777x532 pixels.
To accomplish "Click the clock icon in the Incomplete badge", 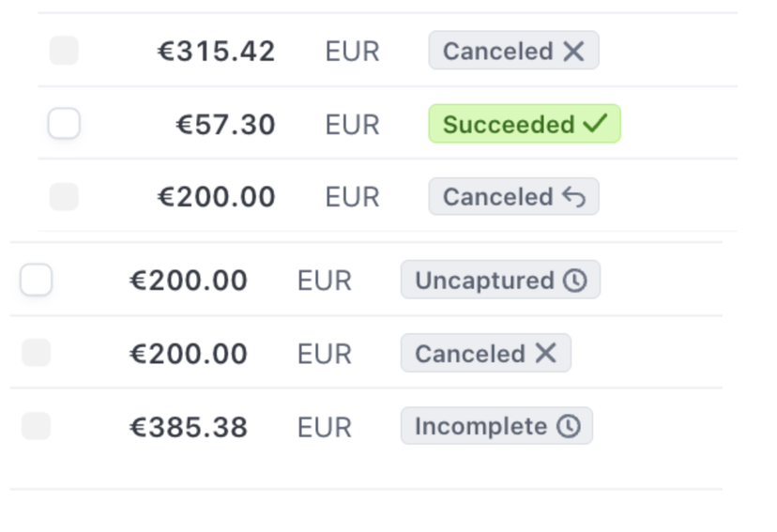I will [x=568, y=427].
